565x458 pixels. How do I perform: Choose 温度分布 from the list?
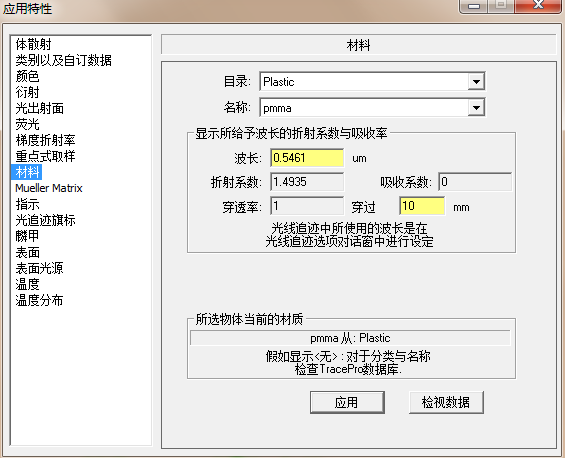click(39, 300)
